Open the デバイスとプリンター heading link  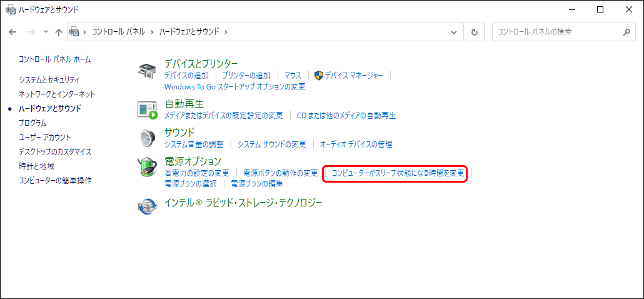tap(201, 64)
